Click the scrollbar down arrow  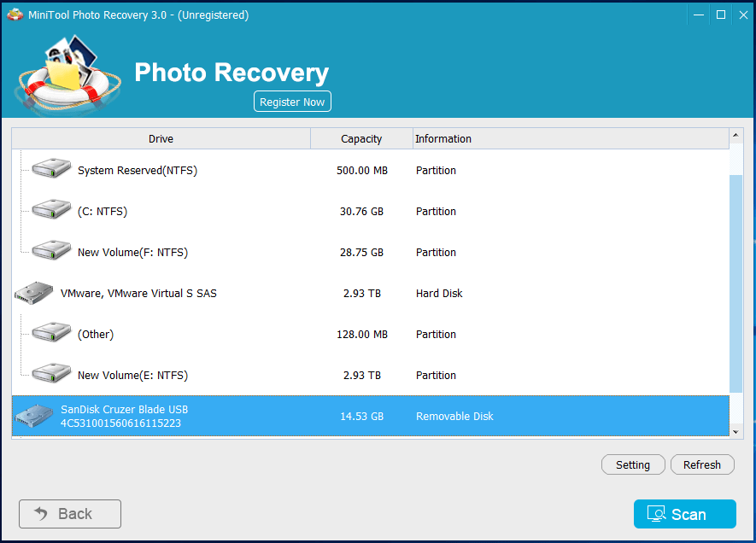click(735, 432)
